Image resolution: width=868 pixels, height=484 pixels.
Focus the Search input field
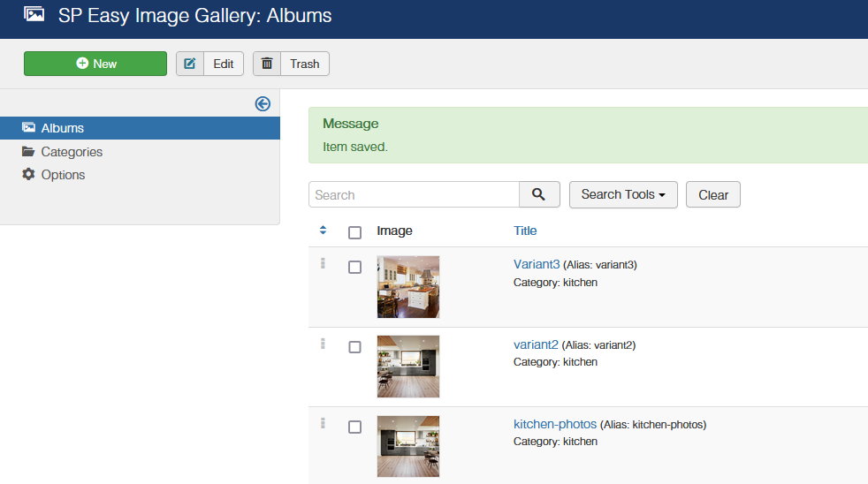click(x=414, y=194)
